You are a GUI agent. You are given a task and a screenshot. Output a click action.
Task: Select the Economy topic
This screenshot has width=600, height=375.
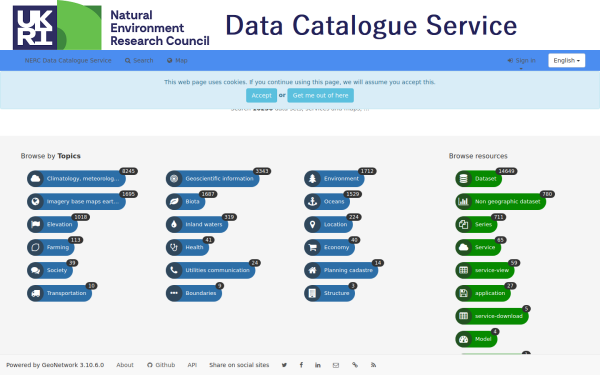tap(329, 248)
